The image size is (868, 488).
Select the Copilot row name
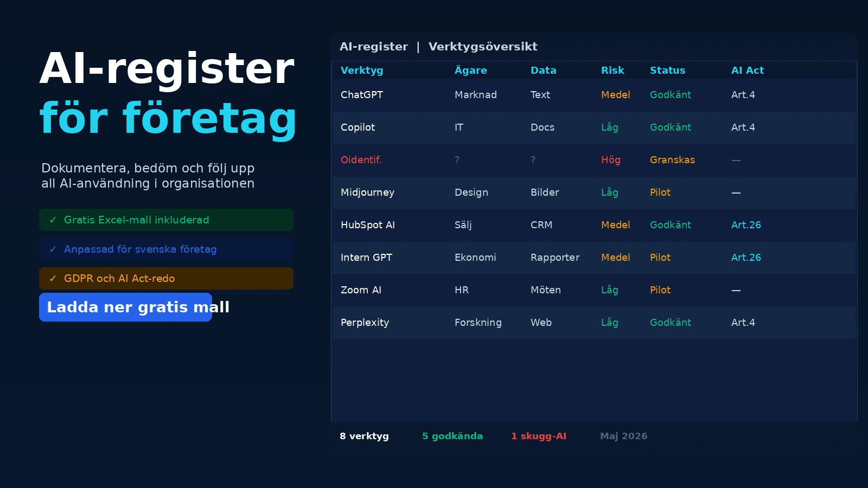click(358, 127)
